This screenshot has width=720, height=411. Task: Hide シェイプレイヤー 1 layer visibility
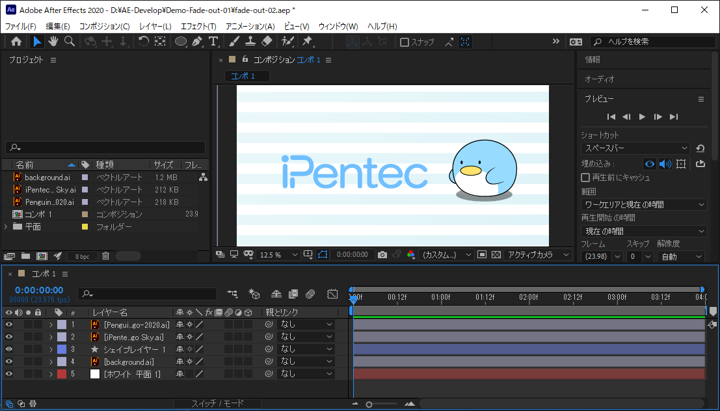click(9, 349)
